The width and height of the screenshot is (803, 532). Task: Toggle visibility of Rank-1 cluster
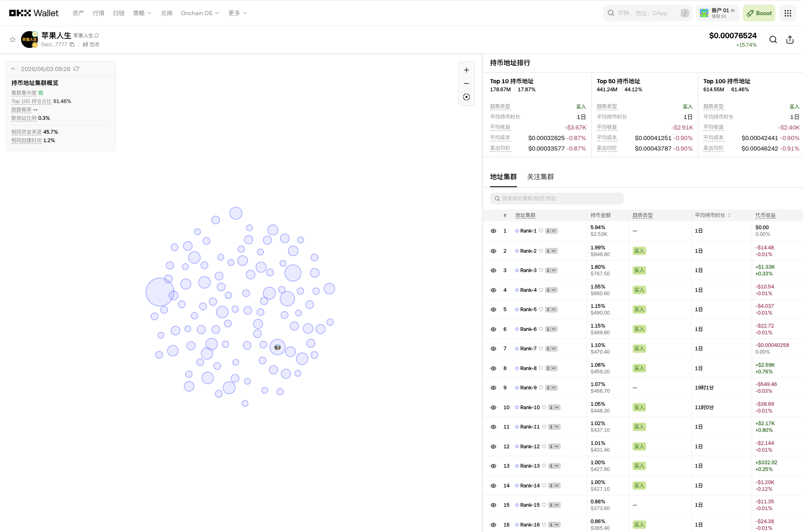(x=493, y=231)
